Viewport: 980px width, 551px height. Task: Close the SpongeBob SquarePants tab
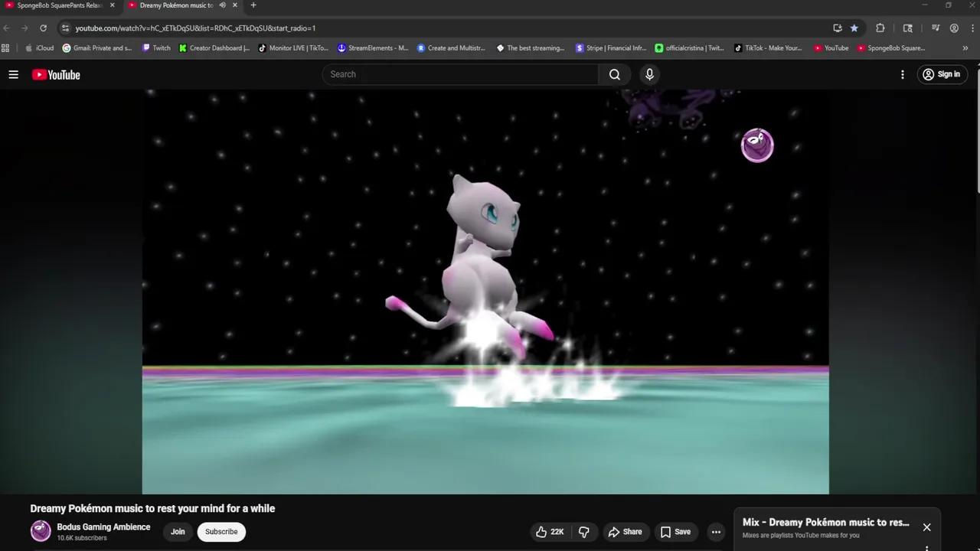112,5
